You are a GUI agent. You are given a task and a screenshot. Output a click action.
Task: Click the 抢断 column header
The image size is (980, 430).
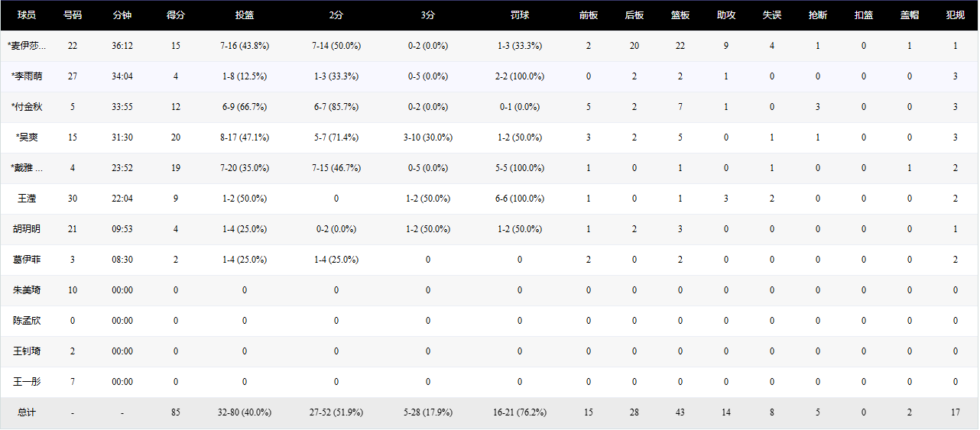818,15
